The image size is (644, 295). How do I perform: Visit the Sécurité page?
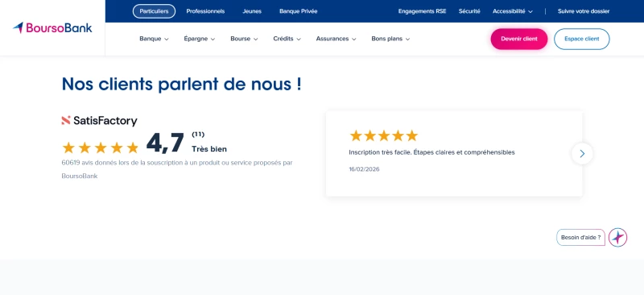coord(469,11)
